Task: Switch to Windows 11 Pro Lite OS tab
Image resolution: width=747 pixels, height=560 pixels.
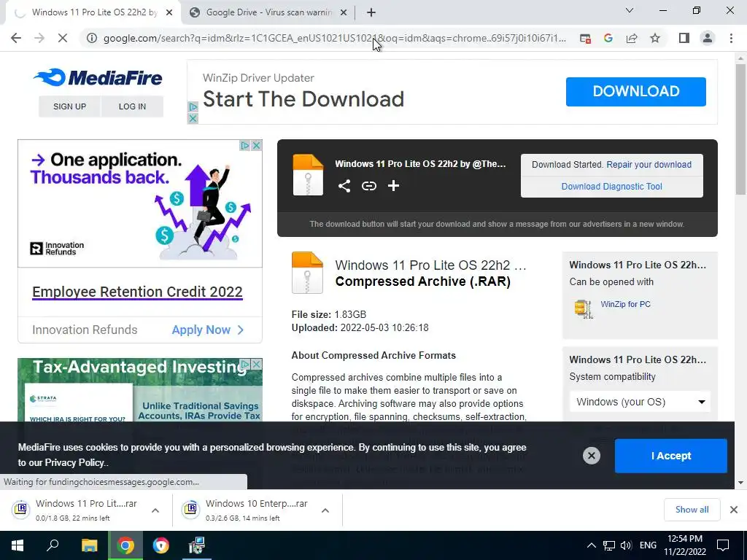Action: [94, 12]
